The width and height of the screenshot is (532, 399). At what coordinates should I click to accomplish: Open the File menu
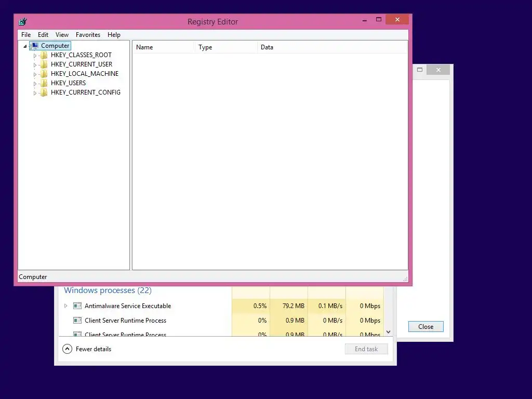26,35
